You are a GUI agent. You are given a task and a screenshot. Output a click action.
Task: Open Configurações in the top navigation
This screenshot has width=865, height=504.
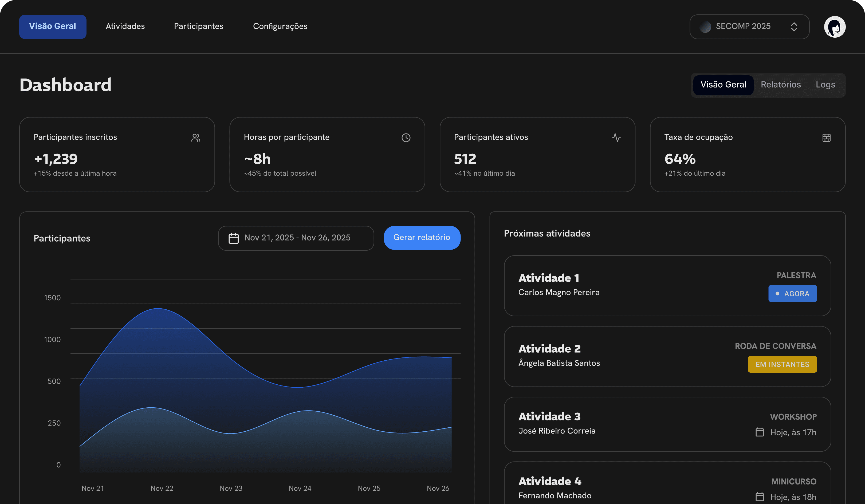tap(280, 26)
